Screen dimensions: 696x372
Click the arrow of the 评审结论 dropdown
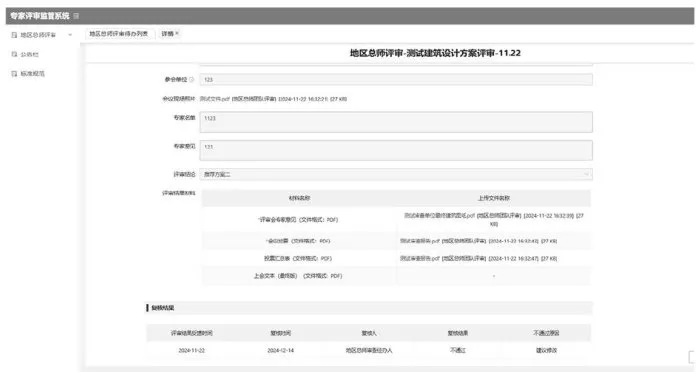click(586, 174)
